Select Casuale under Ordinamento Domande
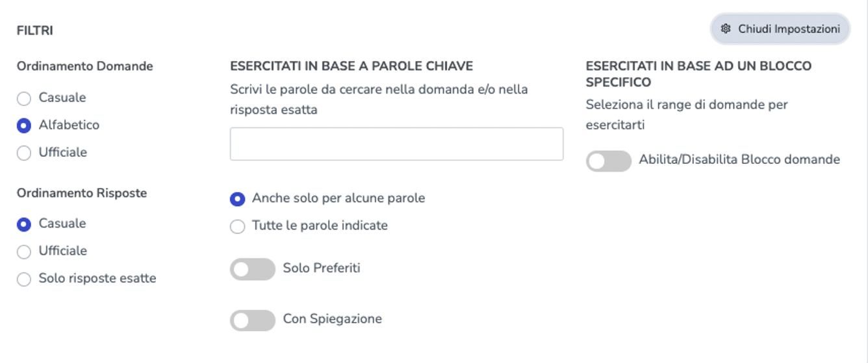The width and height of the screenshot is (868, 363). 24,98
